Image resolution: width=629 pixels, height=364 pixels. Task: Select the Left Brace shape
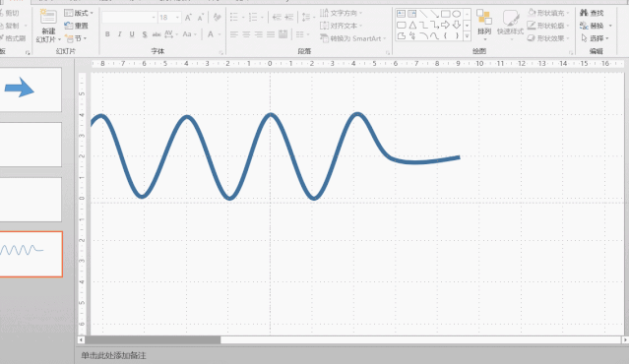[445, 35]
